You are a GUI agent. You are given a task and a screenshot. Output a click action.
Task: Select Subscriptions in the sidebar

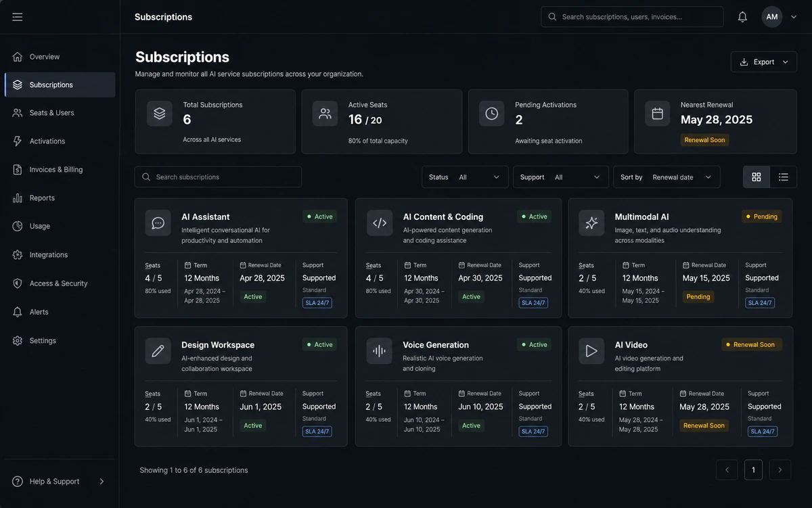60,85
